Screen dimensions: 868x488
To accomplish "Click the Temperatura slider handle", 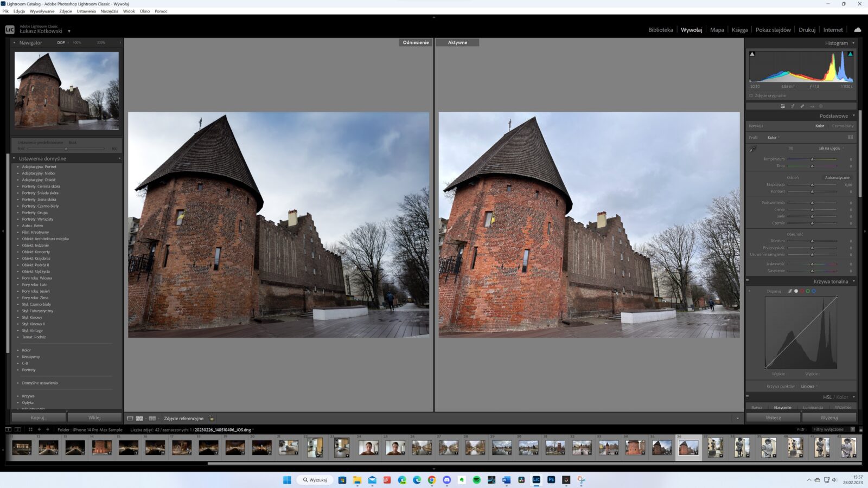I will pyautogui.click(x=812, y=159).
